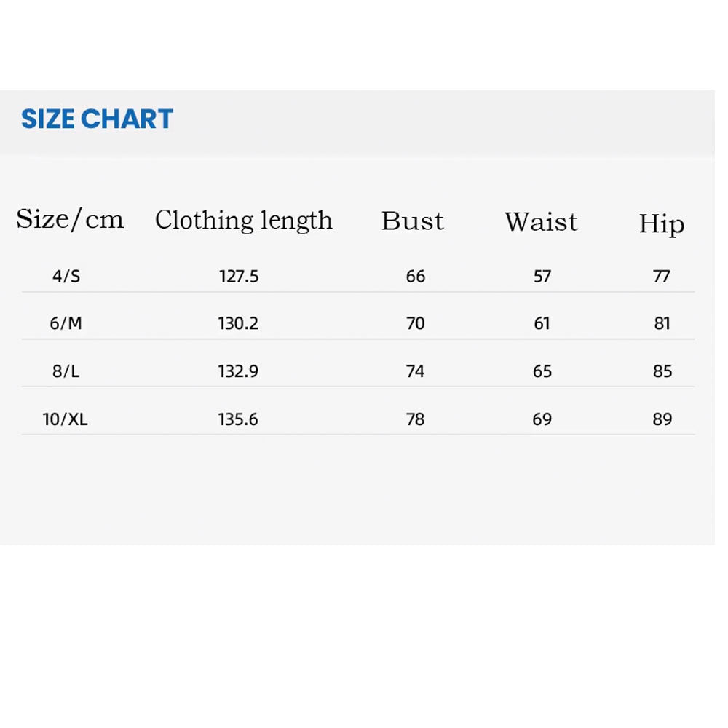Click bust value 66
The height and width of the screenshot is (728, 728).
[x=416, y=277]
